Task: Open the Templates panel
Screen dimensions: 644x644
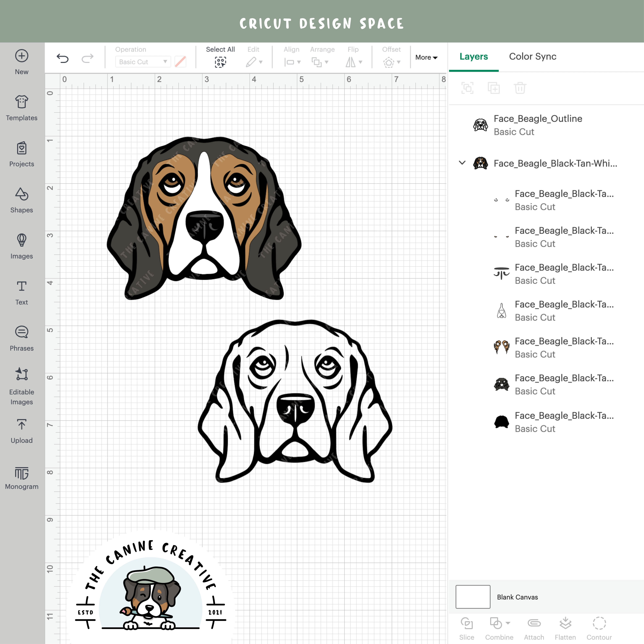Action: 21,107
